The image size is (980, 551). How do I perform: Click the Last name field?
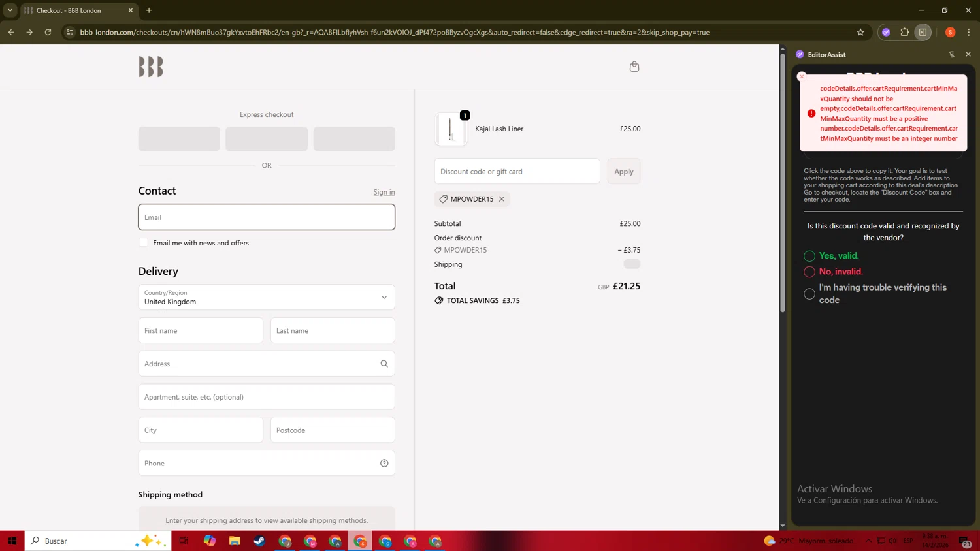click(333, 330)
